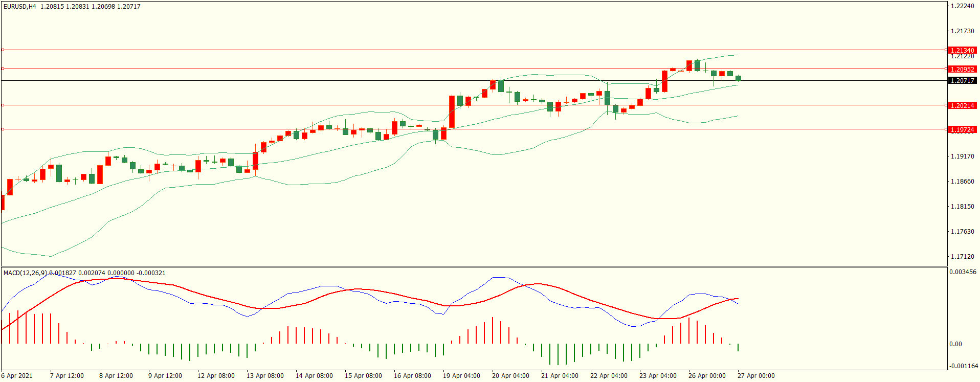980x382 pixels.
Task: Click the 21 Apr 04:00 time label
Action: pyautogui.click(x=560, y=376)
